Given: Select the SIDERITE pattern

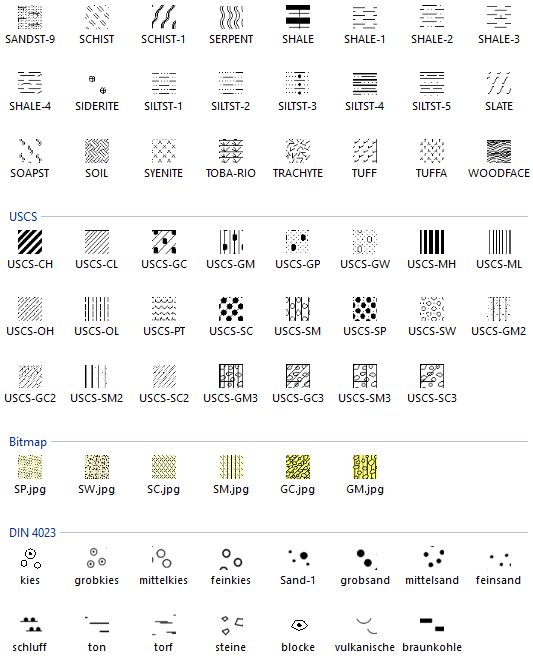Looking at the screenshot, I should pos(97,84).
